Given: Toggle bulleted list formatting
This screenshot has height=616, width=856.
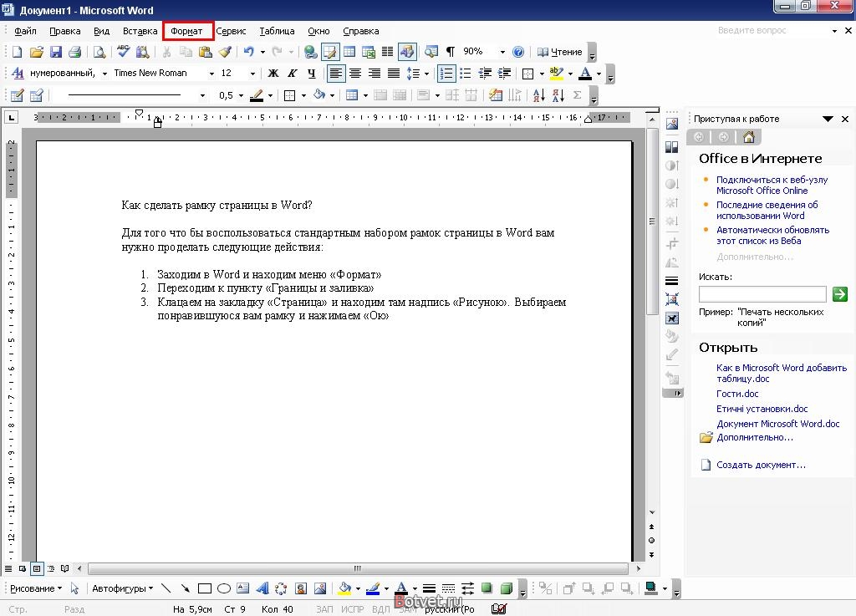Looking at the screenshot, I should [x=466, y=73].
